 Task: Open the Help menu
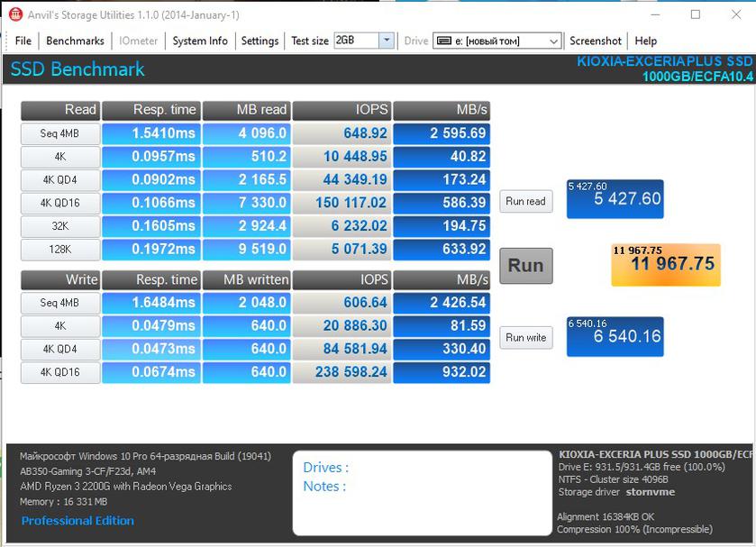pos(645,41)
